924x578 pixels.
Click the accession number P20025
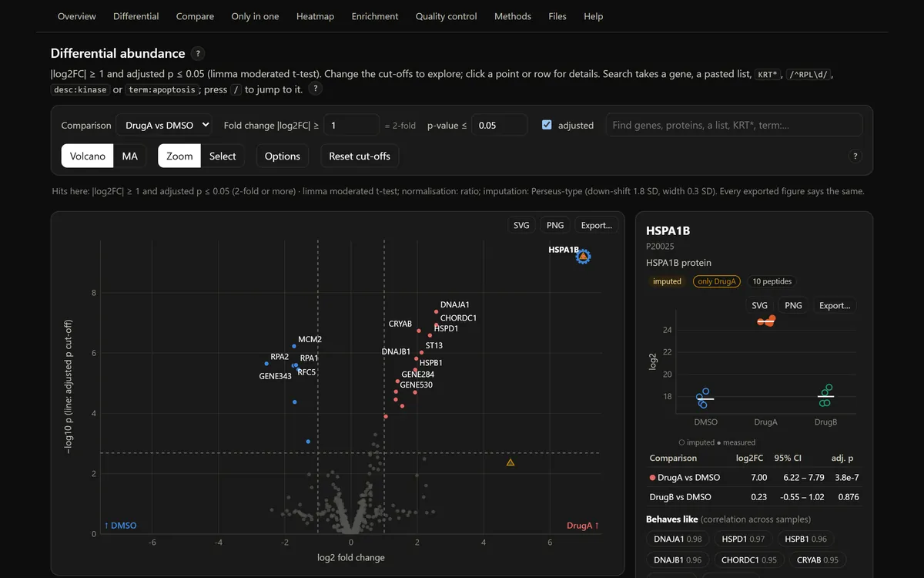coord(661,247)
